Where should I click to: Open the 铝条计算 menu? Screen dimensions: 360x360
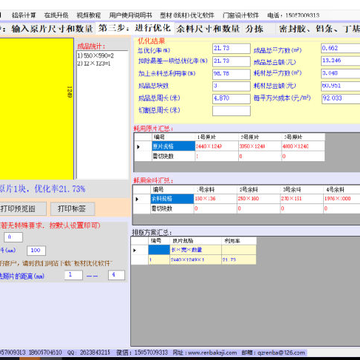pos(24,15)
